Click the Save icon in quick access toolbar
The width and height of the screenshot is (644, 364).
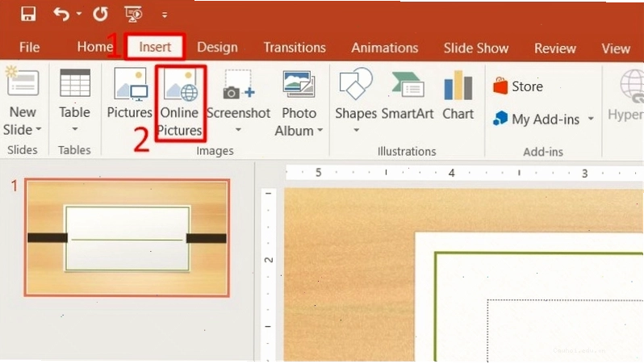(x=28, y=15)
